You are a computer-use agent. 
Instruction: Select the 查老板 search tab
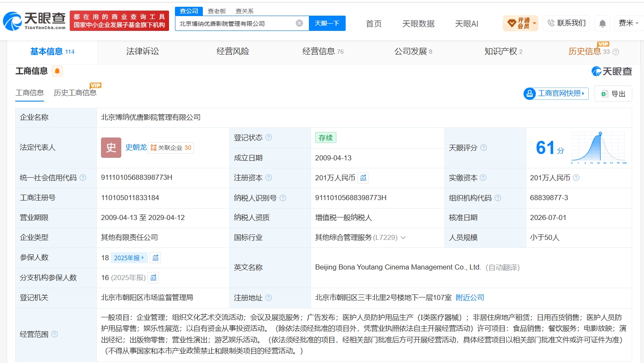(217, 11)
